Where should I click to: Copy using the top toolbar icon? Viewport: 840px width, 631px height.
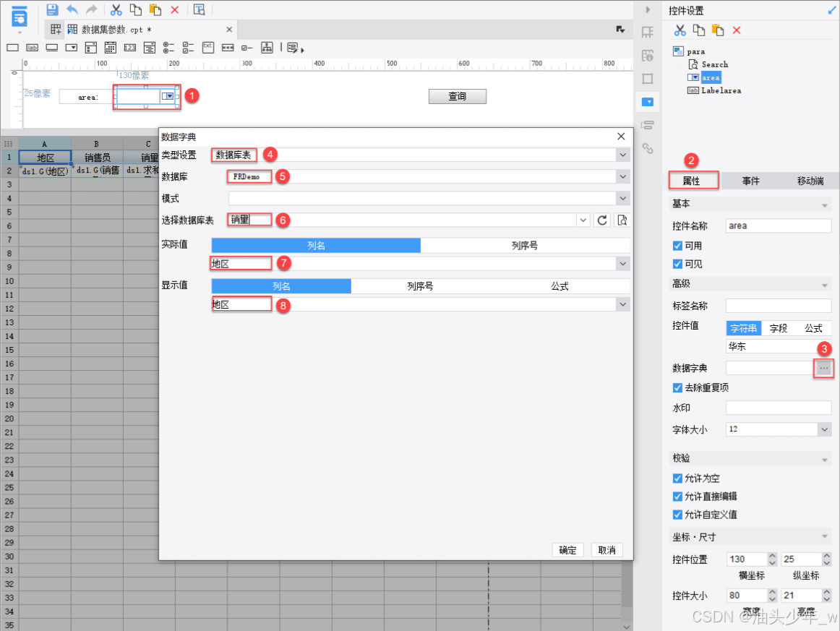point(135,9)
